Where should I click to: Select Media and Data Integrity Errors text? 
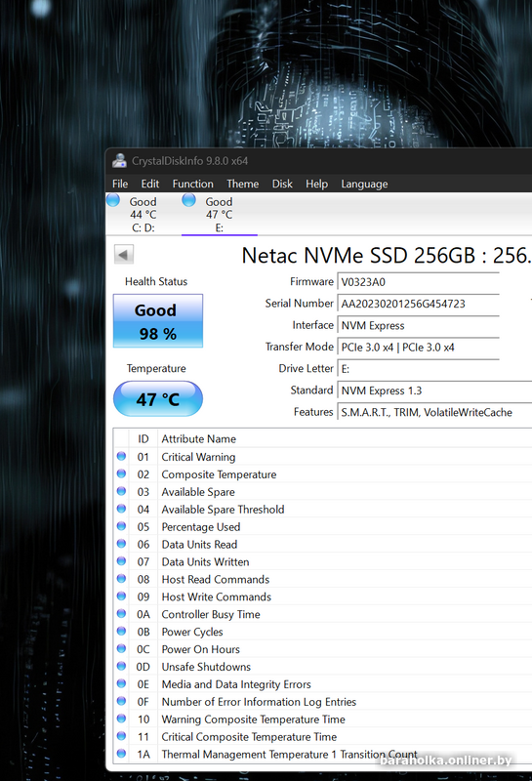[236, 684]
